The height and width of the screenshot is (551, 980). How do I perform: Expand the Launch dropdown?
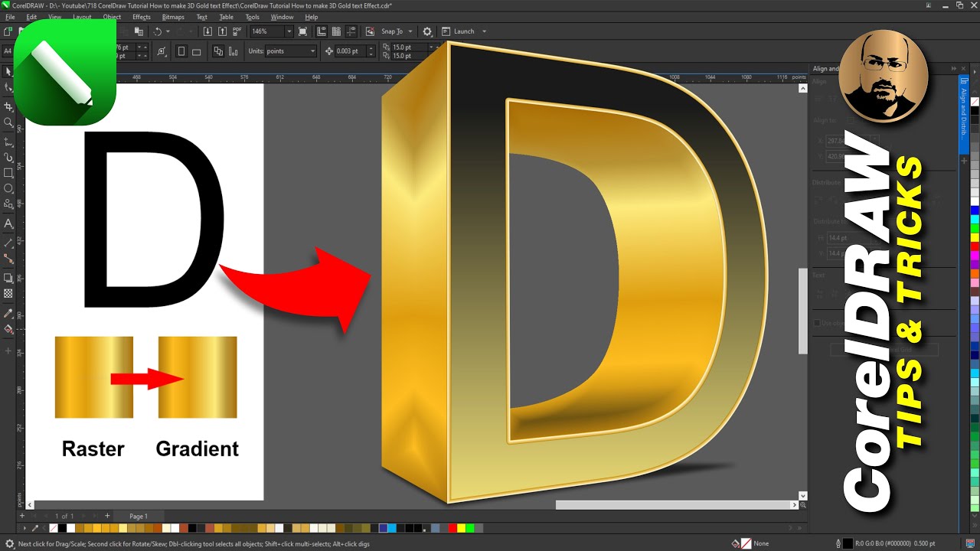[484, 31]
